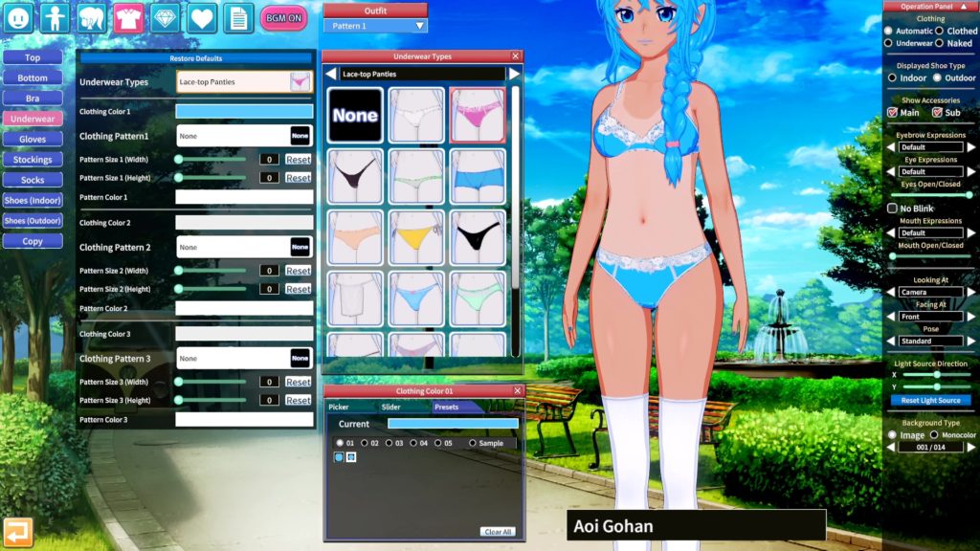Click the underwear list scrollbar
This screenshot has height=551, width=980.
[x=516, y=220]
